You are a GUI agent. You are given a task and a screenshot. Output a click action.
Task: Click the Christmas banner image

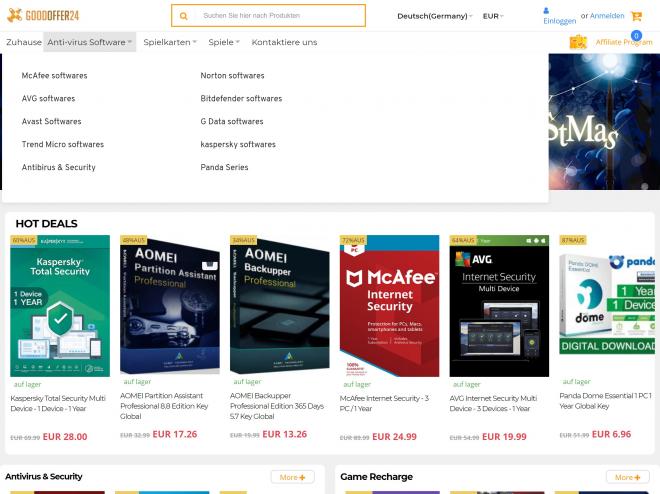tap(604, 122)
